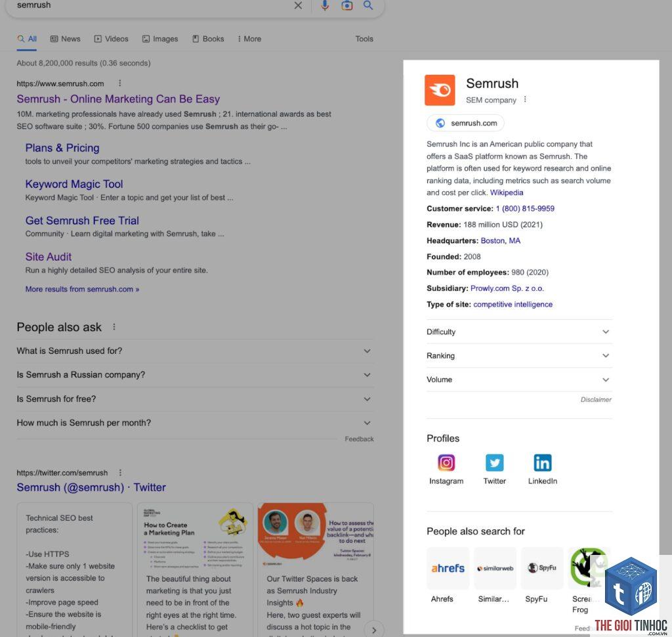
Task: Switch to the All results tab
Action: (27, 39)
